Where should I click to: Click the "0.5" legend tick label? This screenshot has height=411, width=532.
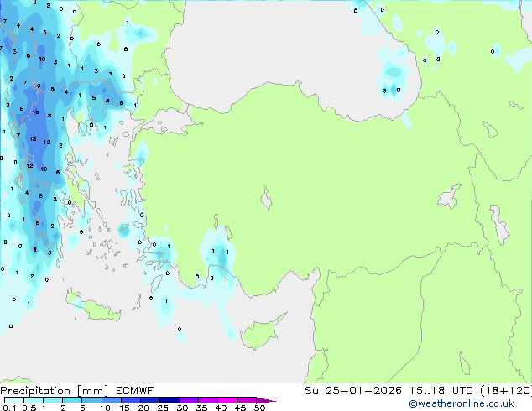(x=29, y=408)
